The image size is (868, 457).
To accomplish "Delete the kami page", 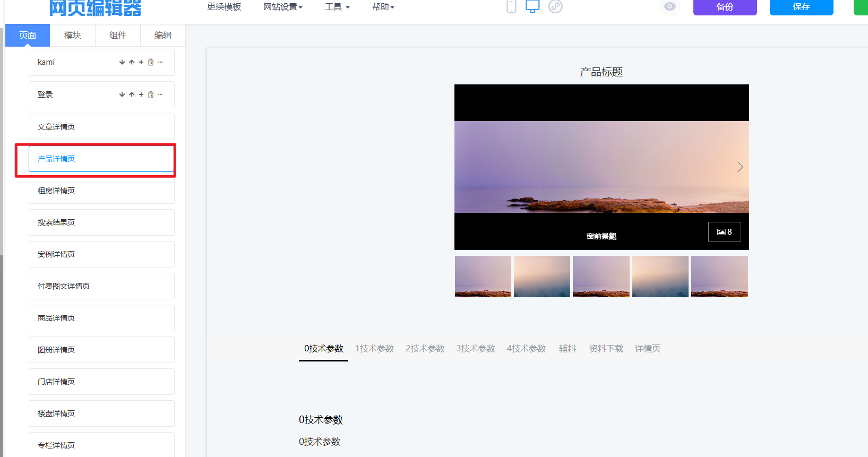I will click(x=151, y=62).
